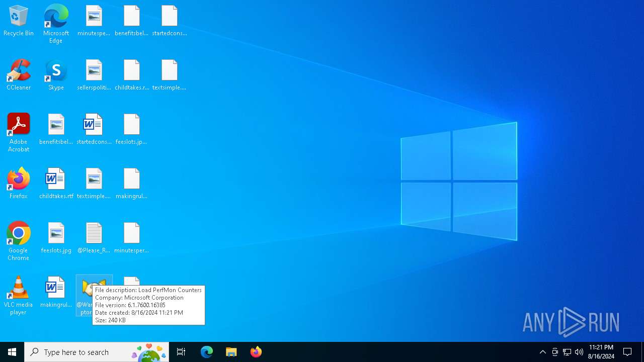Select the blank-icon startedcons... file in top row
The width and height of the screenshot is (644, 362).
point(170,21)
